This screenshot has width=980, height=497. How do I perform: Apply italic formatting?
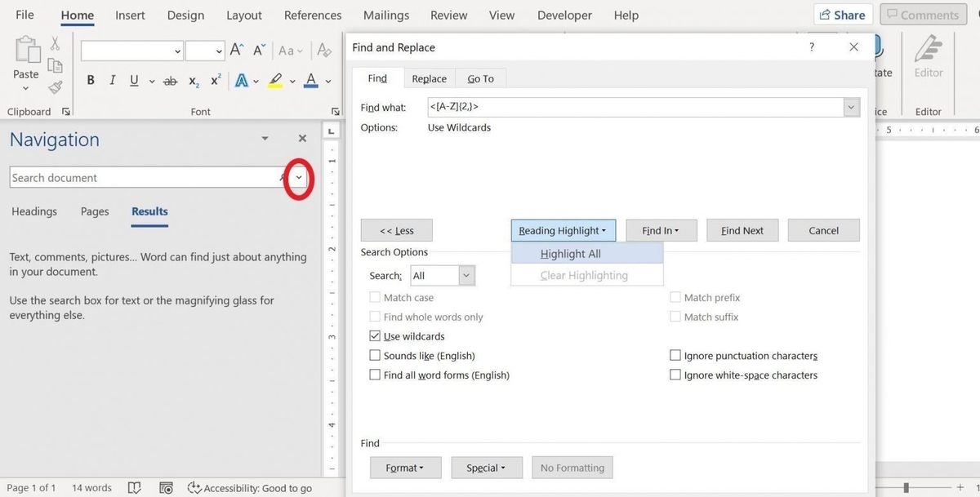tap(112, 79)
